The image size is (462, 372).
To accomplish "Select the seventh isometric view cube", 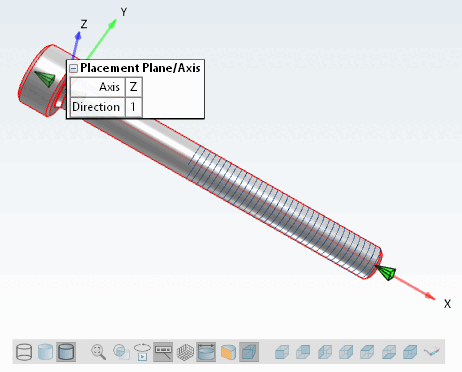I will pyautogui.click(x=410, y=352).
